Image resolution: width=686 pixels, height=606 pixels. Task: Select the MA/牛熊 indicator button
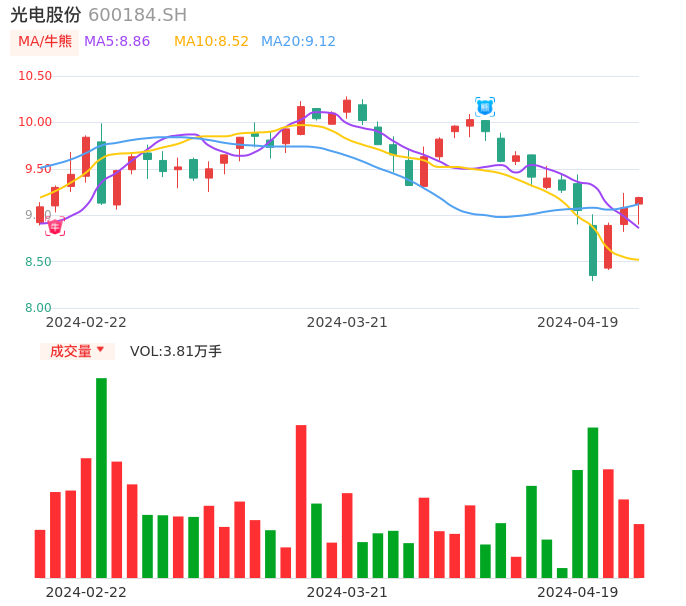click(45, 42)
